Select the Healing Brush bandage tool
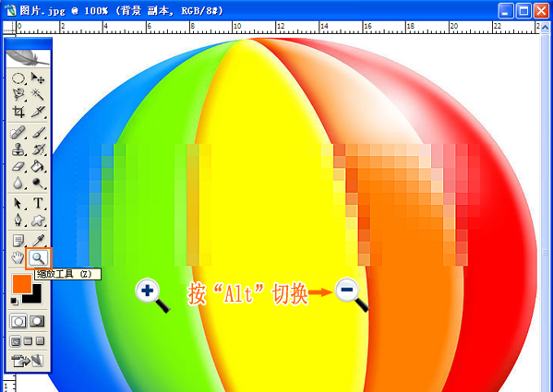Viewport: 553px width, 392px height. coord(18,133)
